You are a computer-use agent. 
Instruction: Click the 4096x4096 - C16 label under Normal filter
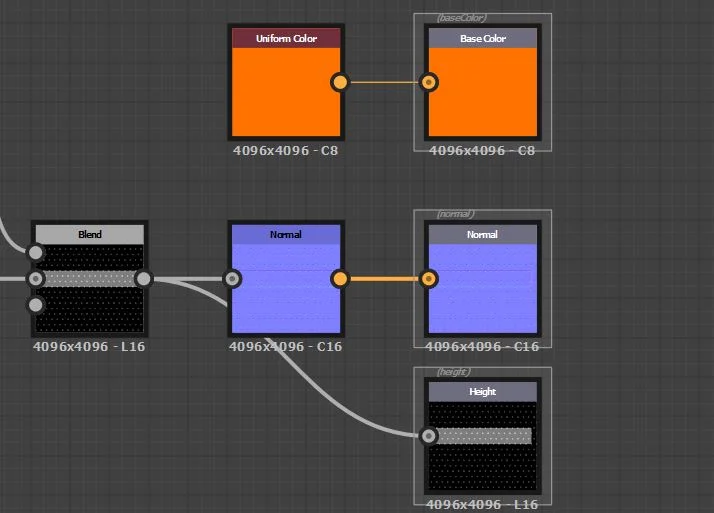pos(286,346)
